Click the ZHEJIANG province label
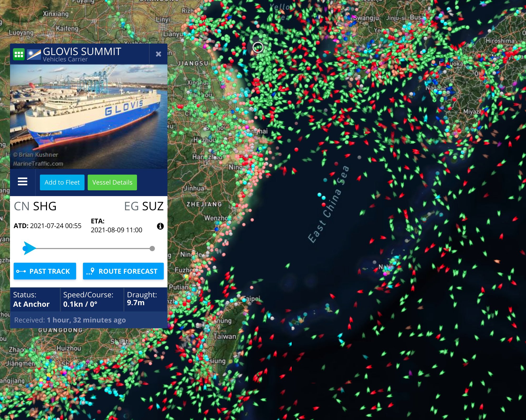This screenshot has height=420, width=526. 204,204
